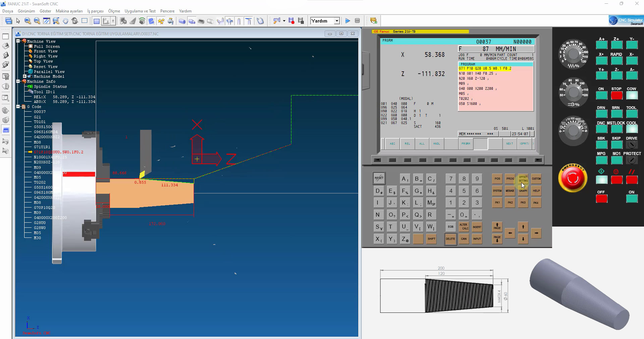Collapse the Machine View tree node
This screenshot has height=339, width=644.
click(18, 41)
